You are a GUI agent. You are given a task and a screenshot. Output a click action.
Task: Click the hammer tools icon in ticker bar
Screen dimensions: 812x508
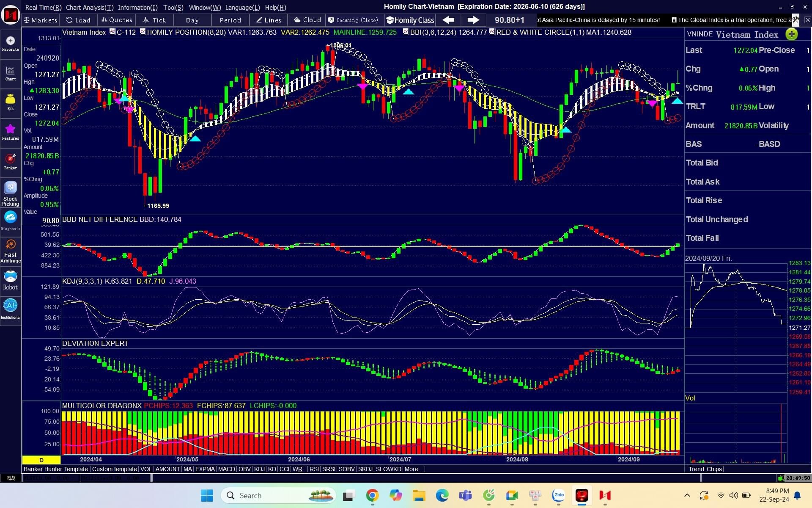tap(796, 19)
